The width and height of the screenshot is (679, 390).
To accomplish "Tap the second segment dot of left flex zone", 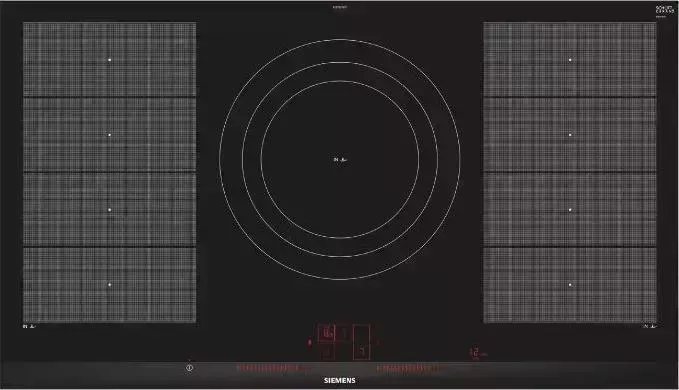I will click(110, 135).
